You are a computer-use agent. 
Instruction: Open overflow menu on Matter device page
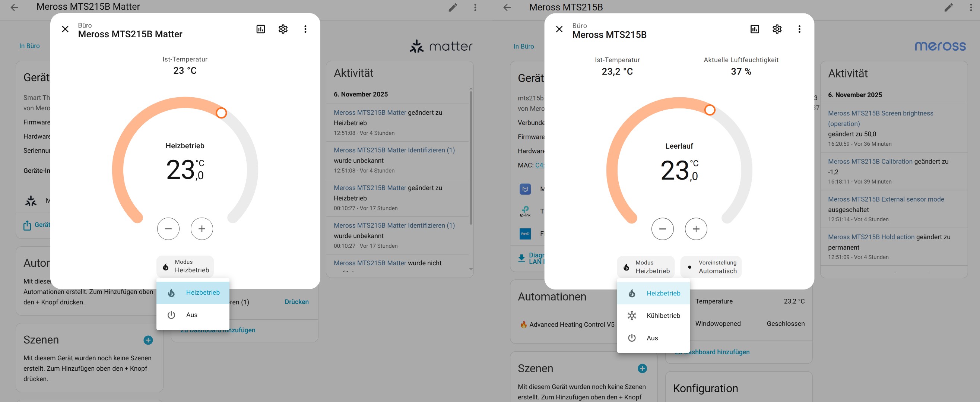pyautogui.click(x=475, y=7)
